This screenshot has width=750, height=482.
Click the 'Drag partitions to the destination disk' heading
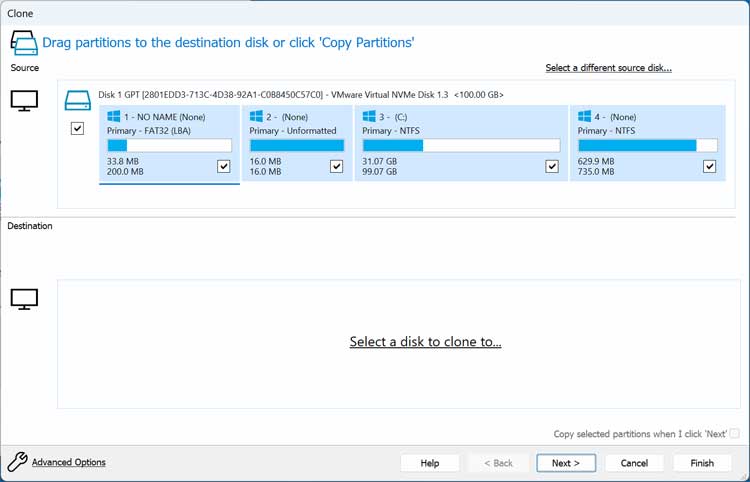point(228,43)
